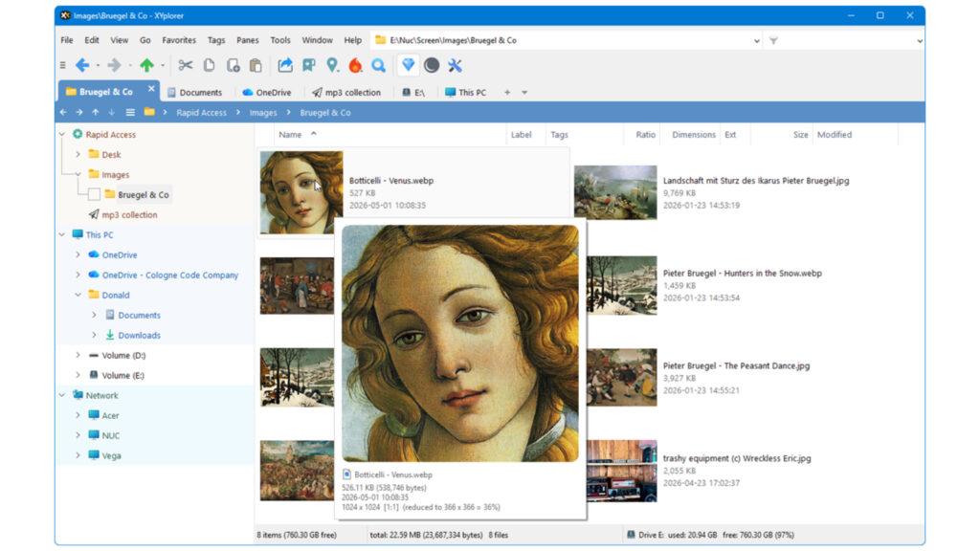The width and height of the screenshot is (980, 551).
Task: Open the Tags menu
Action: point(216,40)
